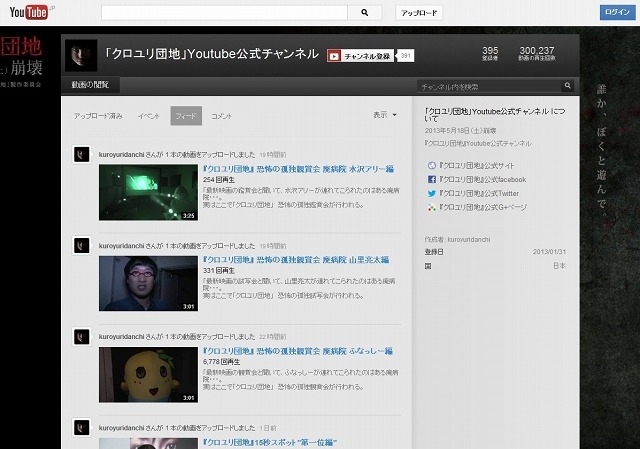Click the Google+ page icon
The width and height of the screenshot is (640, 449).
pos(431,207)
